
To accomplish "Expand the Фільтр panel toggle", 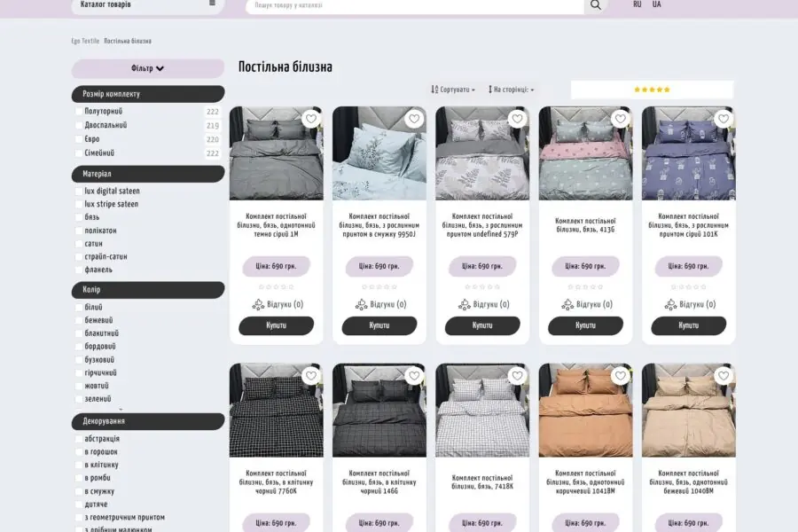I will [147, 68].
